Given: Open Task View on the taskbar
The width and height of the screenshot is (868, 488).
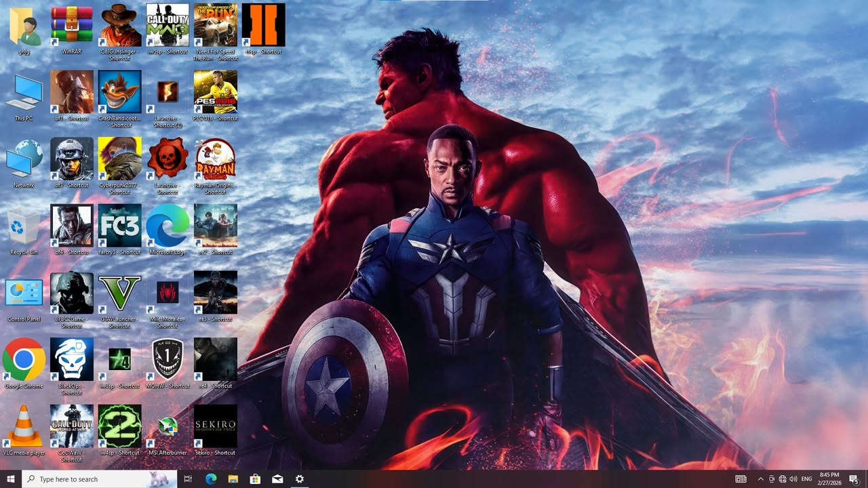Looking at the screenshot, I should pos(189,479).
